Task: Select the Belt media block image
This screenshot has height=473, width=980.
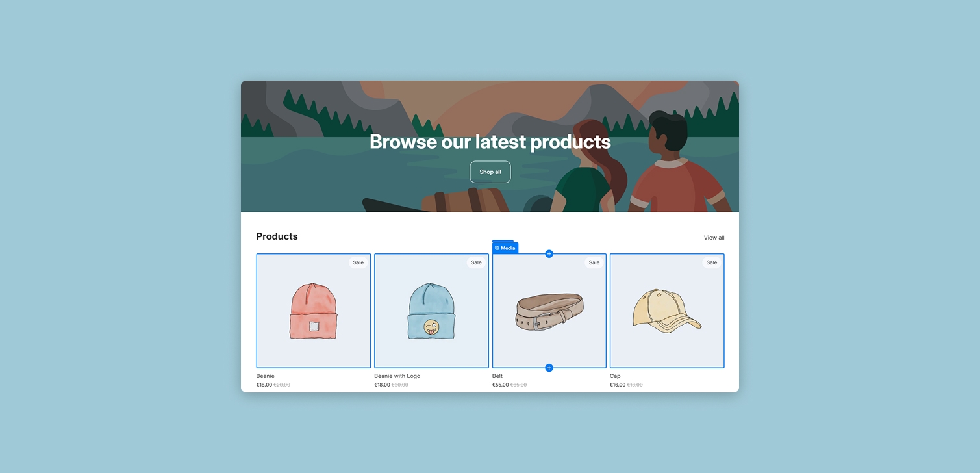Action: coord(549,311)
